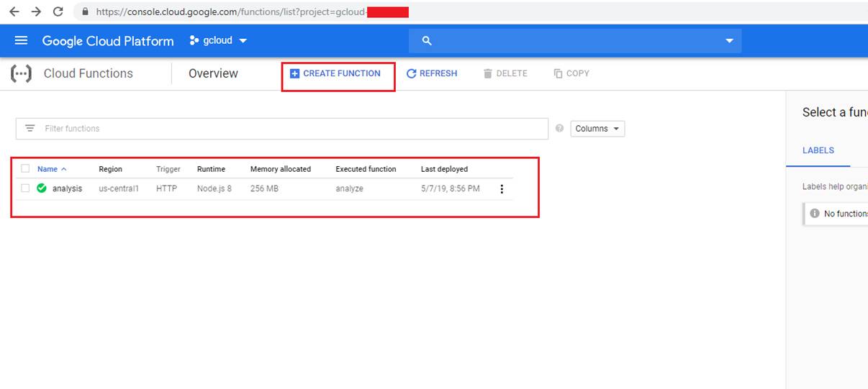Viewport: 868px width, 389px height.
Task: Click the Region column header
Action: click(111, 169)
